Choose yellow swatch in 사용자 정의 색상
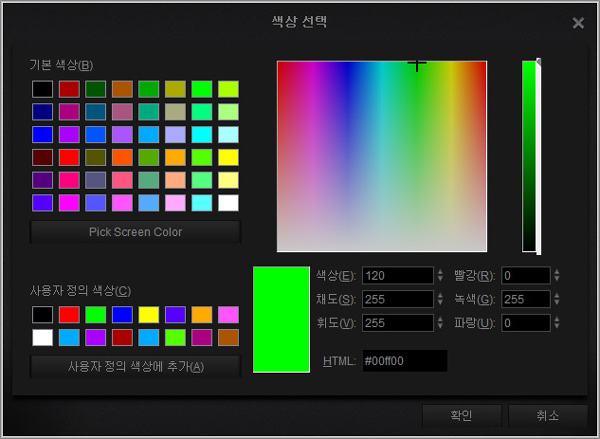 (x=149, y=315)
